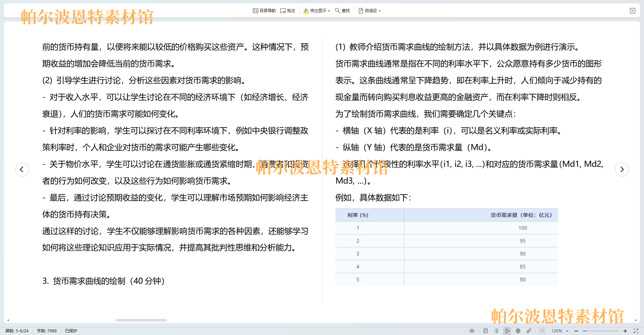
Task: Open the 突出显示 highlight dropdown
Action: 317,11
